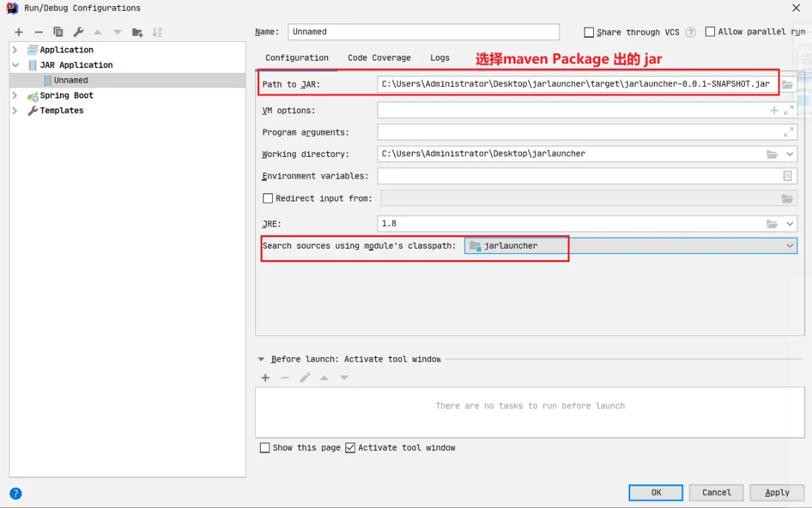Expand the Templates tree node
812x508 pixels.
click(15, 110)
